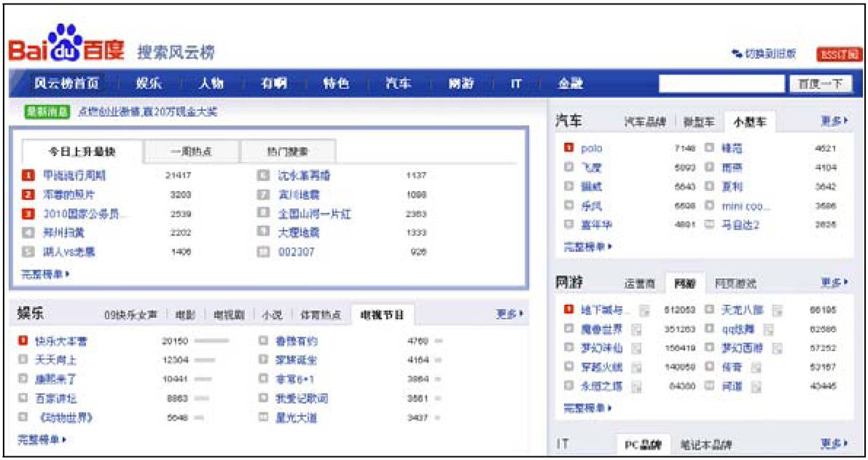This screenshot has width=868, height=460.
Task: Open 特色 in the navigation bar
Action: [336, 84]
